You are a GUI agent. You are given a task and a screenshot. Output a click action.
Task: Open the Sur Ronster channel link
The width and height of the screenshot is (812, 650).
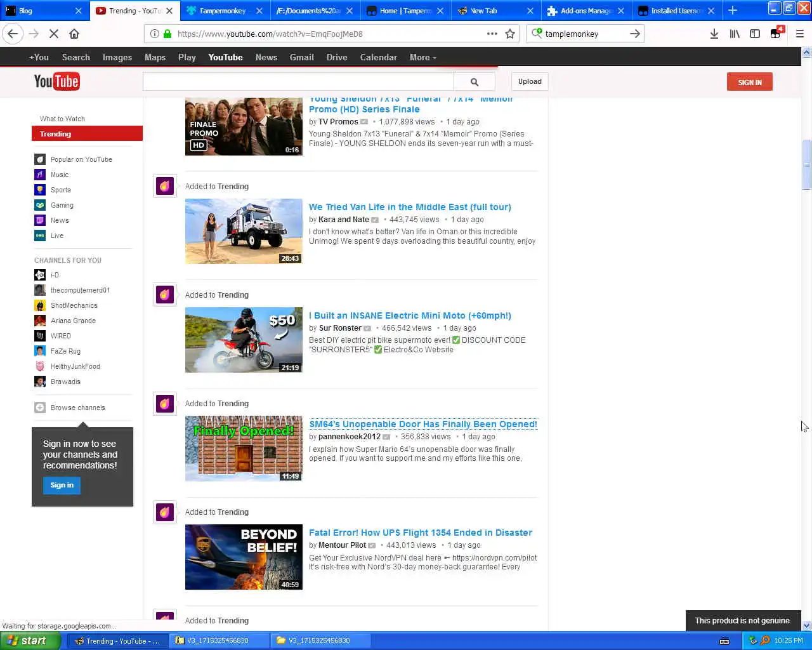(340, 328)
